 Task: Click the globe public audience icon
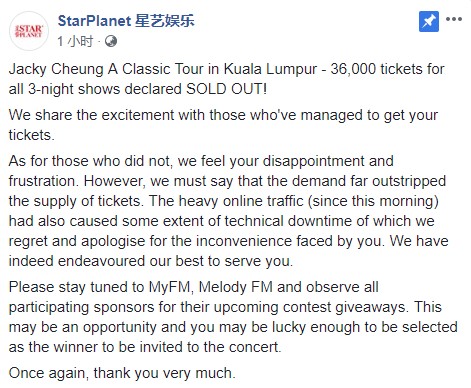pyautogui.click(x=111, y=41)
